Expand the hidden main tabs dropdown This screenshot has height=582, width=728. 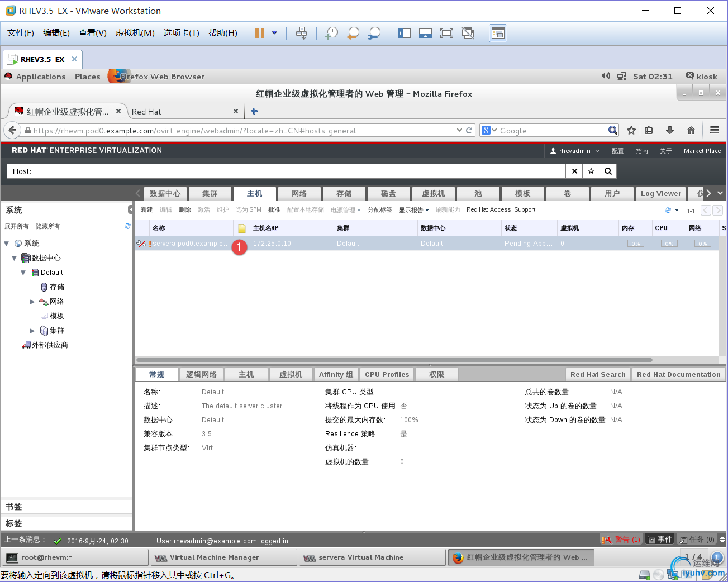[720, 193]
